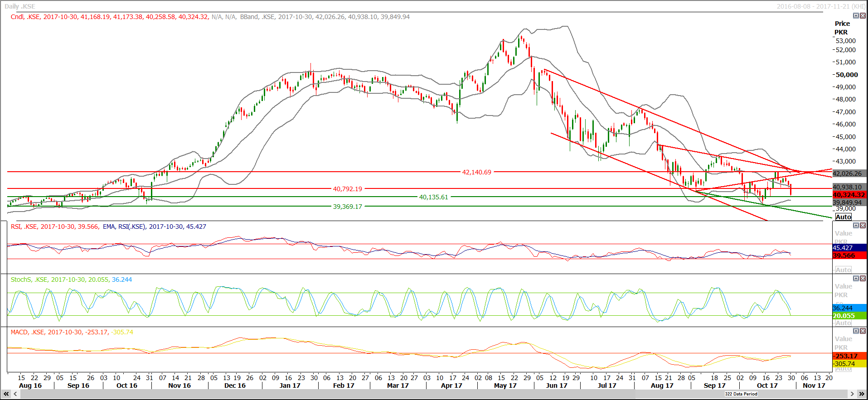The image size is (868, 400).
Task: Toggle Auto scaling on RSI axis
Action: [843, 270]
